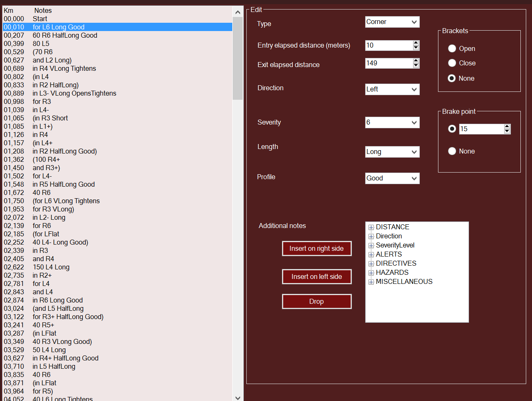Click the HAZARDS tree label

pyautogui.click(x=392, y=273)
